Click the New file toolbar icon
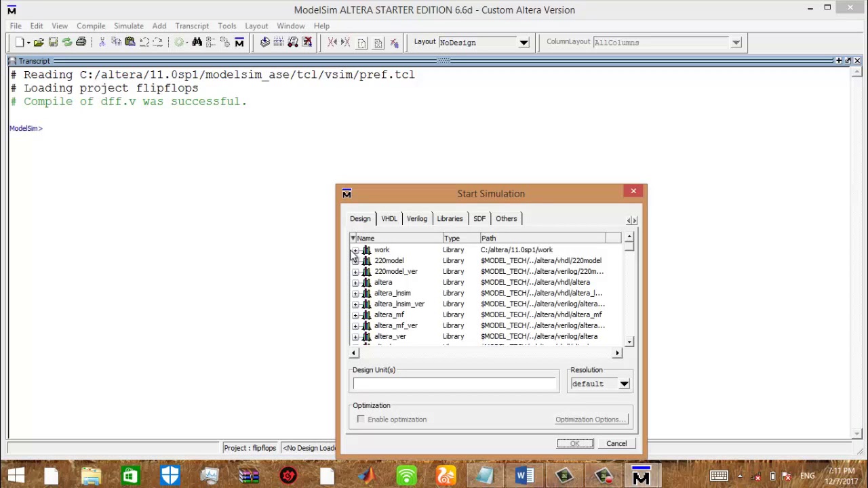Viewport: 868px width, 488px height. coord(20,42)
